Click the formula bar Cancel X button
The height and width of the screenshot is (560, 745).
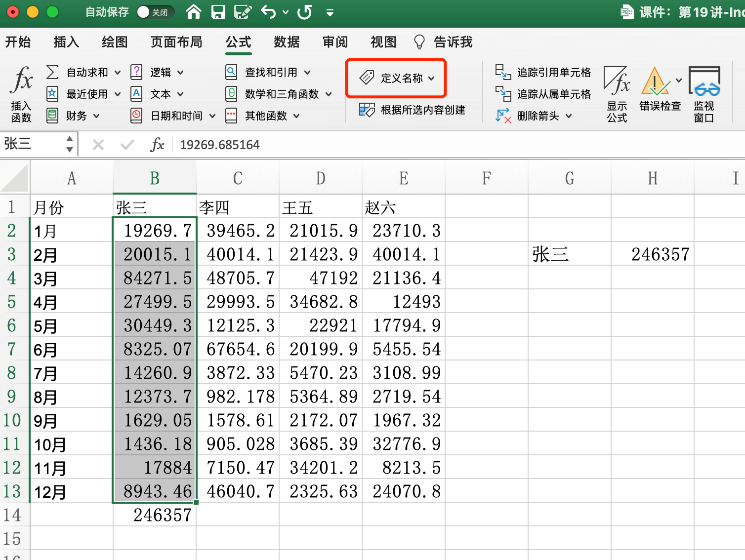[98, 145]
